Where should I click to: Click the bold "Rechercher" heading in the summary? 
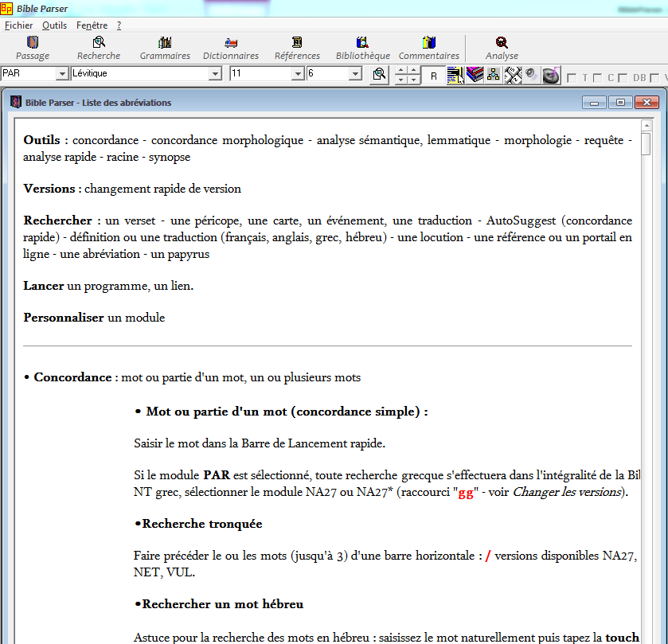tap(57, 221)
